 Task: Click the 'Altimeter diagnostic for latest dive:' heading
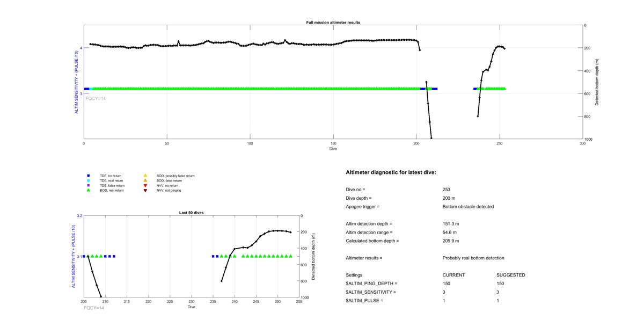coord(391,172)
